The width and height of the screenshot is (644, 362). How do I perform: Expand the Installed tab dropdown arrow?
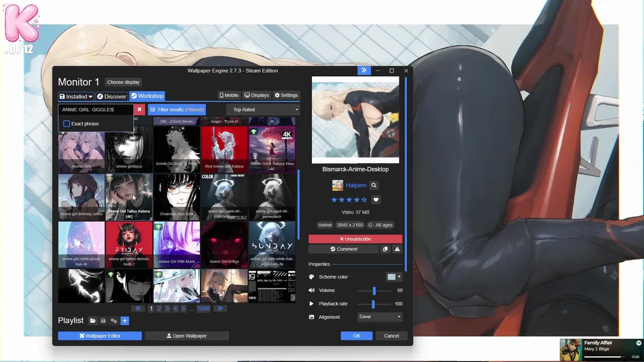click(91, 97)
